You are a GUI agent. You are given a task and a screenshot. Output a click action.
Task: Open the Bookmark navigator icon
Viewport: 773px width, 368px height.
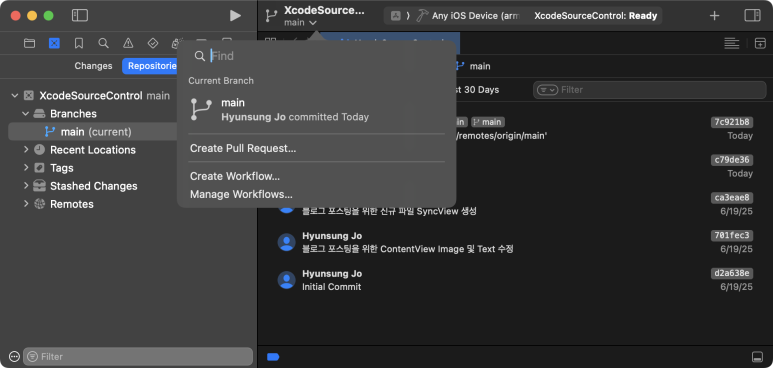(x=79, y=43)
